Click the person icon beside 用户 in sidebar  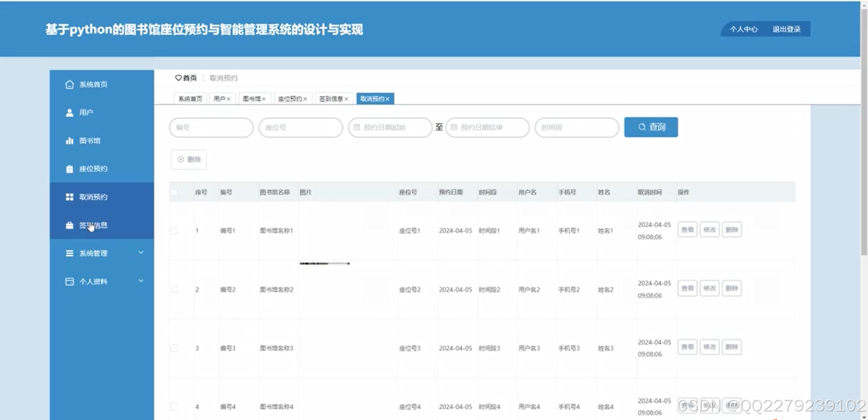coord(69,113)
